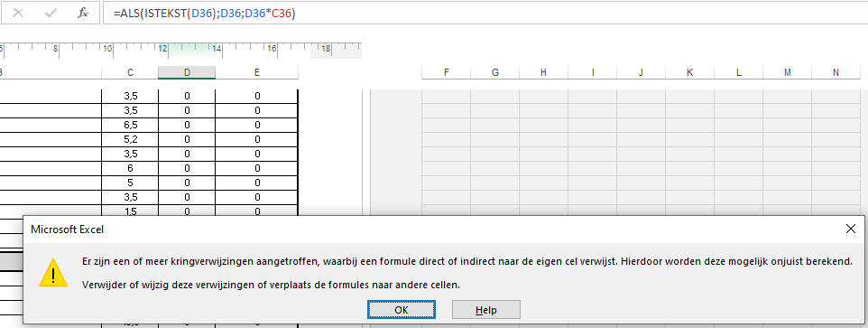Viewport: 868px width, 328px height.
Task: Click the OK button in the dialog
Action: pos(402,310)
